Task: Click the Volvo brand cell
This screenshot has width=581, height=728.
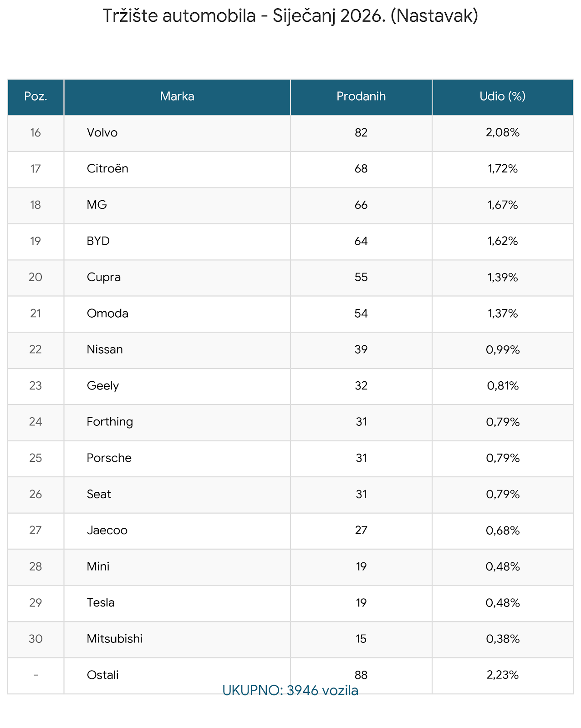Action: [x=102, y=133]
